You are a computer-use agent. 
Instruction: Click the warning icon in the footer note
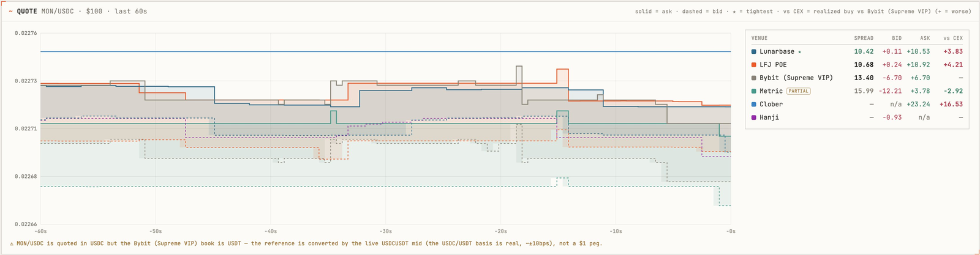coord(12,243)
